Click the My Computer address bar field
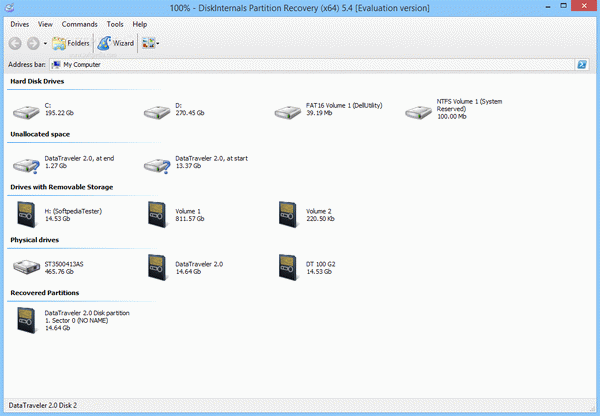Viewport: 600px width, 416px height. click(x=312, y=65)
